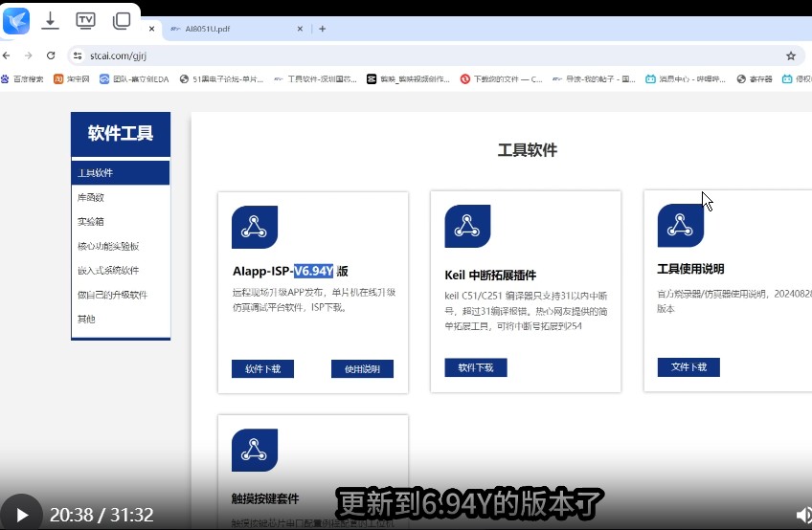This screenshot has width=812, height=530.
Task: Open the 消息中心 bilibili bookmark
Action: pyautogui.click(x=686, y=79)
